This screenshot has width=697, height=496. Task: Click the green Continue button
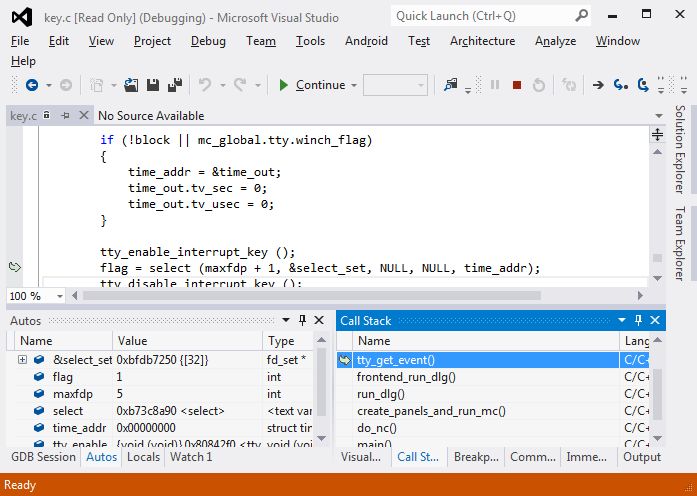click(x=312, y=85)
